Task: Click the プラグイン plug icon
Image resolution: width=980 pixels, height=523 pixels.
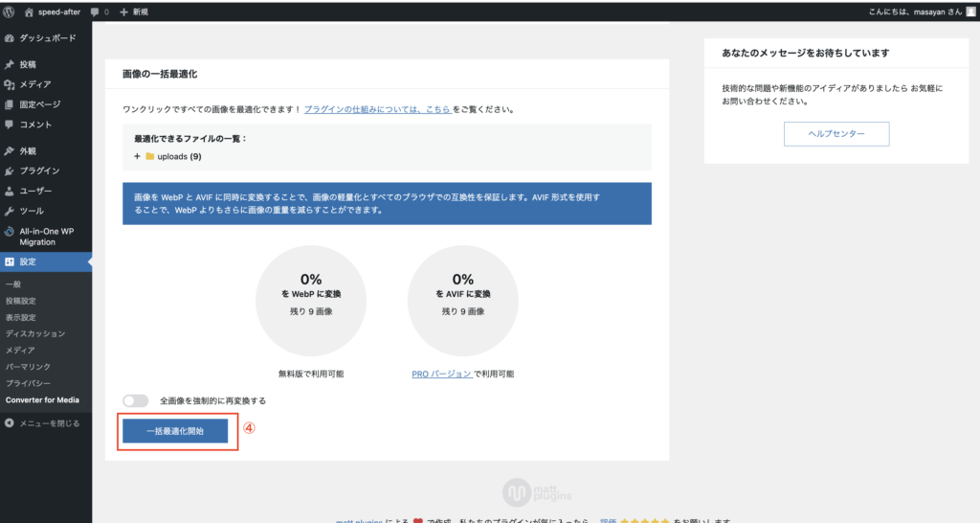Action: 9,171
